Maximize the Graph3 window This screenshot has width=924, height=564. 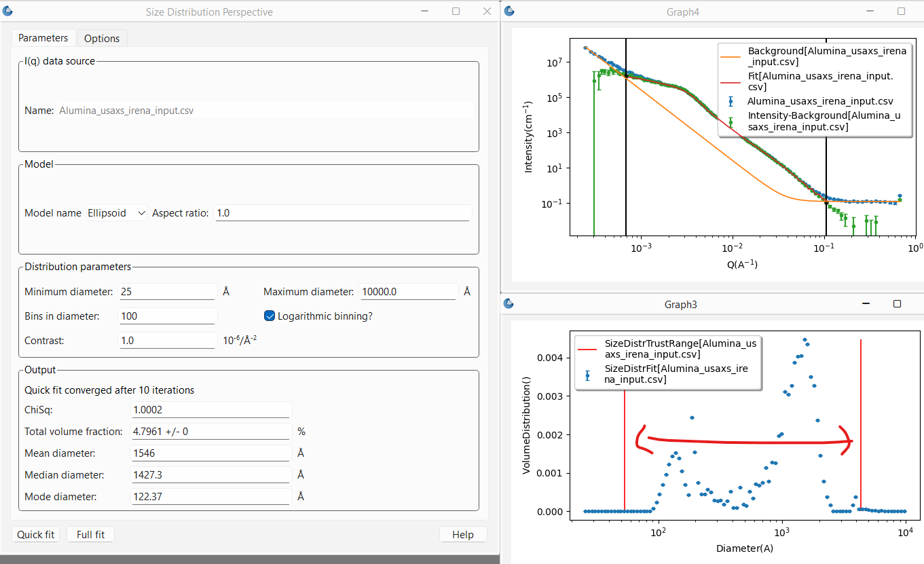[897, 304]
